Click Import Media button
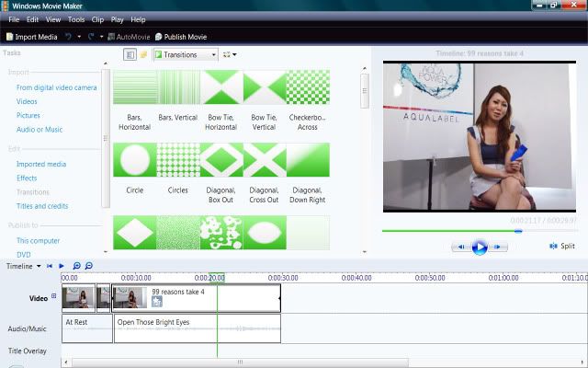This screenshot has height=368, width=588. coord(32,37)
